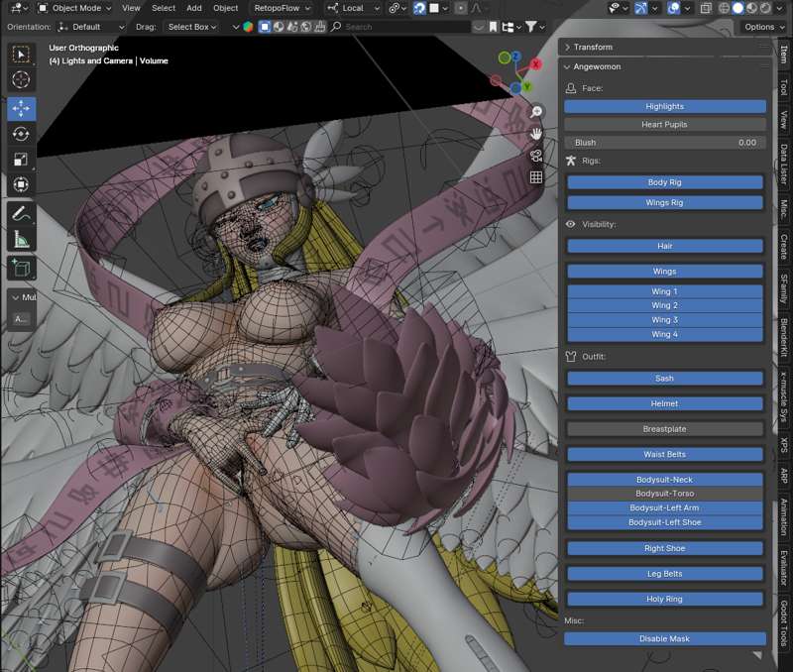Screen dimensions: 793x672
Task: Click the Disable Mask button
Action: tap(664, 639)
